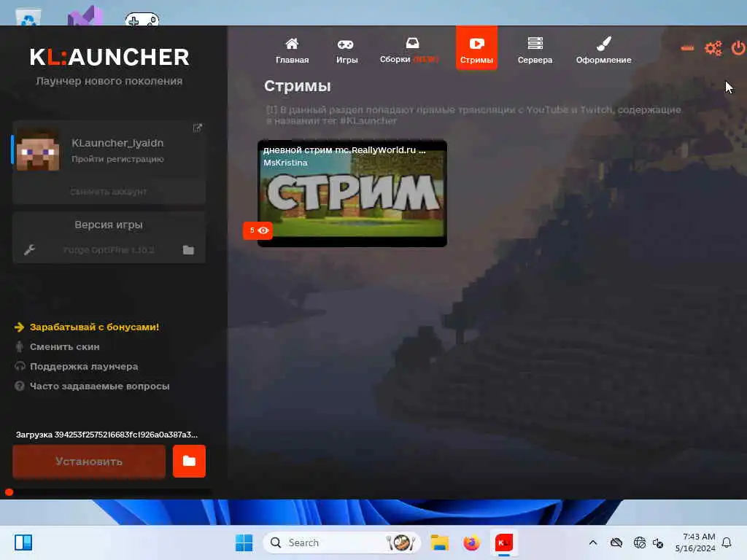Open the Оформление tab
This screenshot has height=560, width=747.
point(603,50)
